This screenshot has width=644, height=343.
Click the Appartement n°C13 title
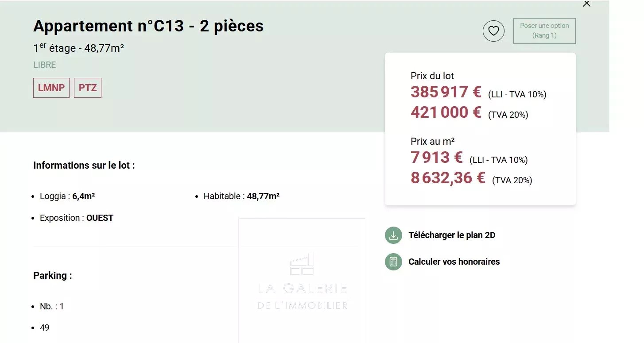point(148,26)
